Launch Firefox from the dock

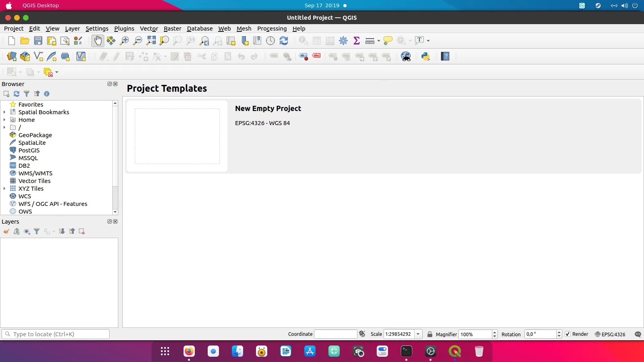189,351
